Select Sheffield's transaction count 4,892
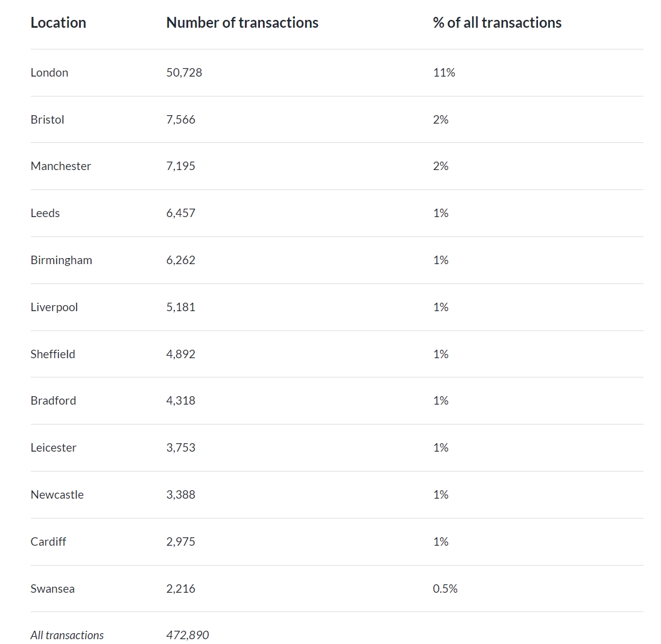Screen dimensions: 661x644 coord(180,354)
